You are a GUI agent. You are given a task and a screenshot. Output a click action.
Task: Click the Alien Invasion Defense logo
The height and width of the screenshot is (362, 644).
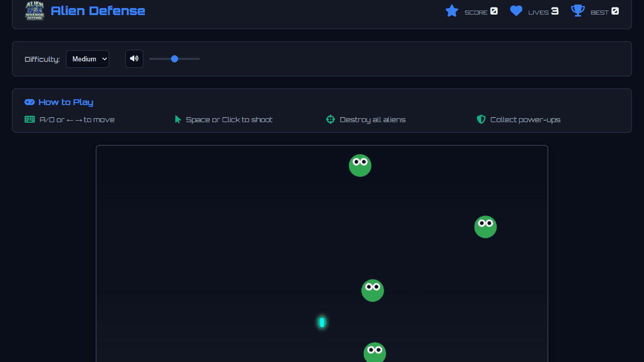pyautogui.click(x=35, y=11)
